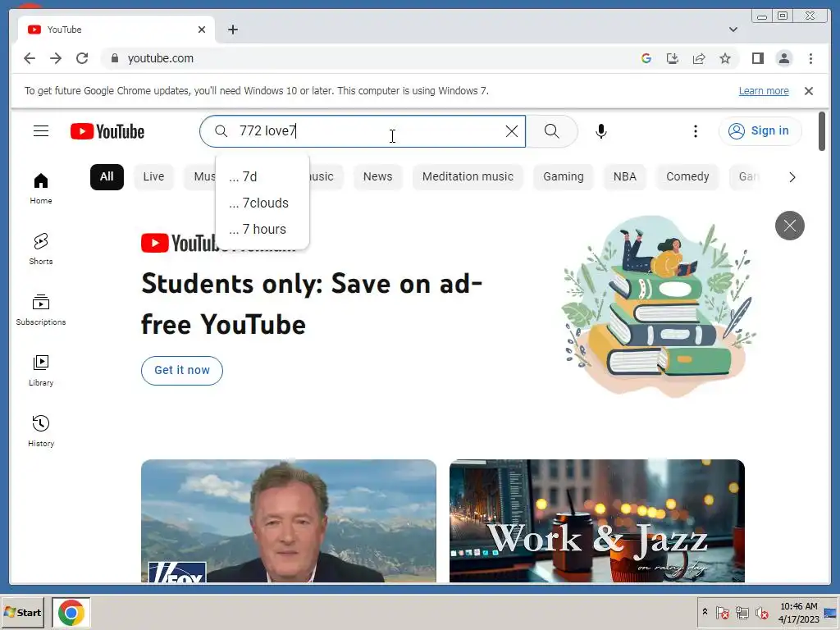840x630 pixels.
Task: Choose the '... 7 hours' search suggestion
Action: tap(262, 230)
